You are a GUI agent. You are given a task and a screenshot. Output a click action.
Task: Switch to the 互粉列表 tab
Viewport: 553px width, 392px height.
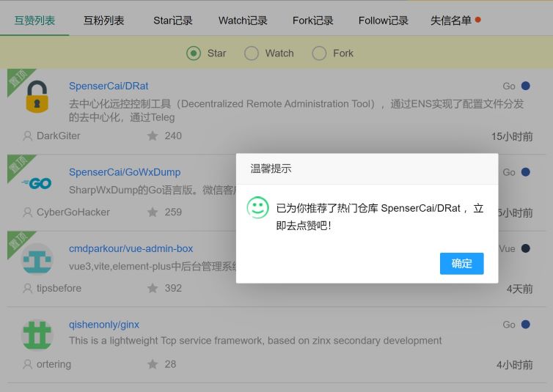click(103, 21)
